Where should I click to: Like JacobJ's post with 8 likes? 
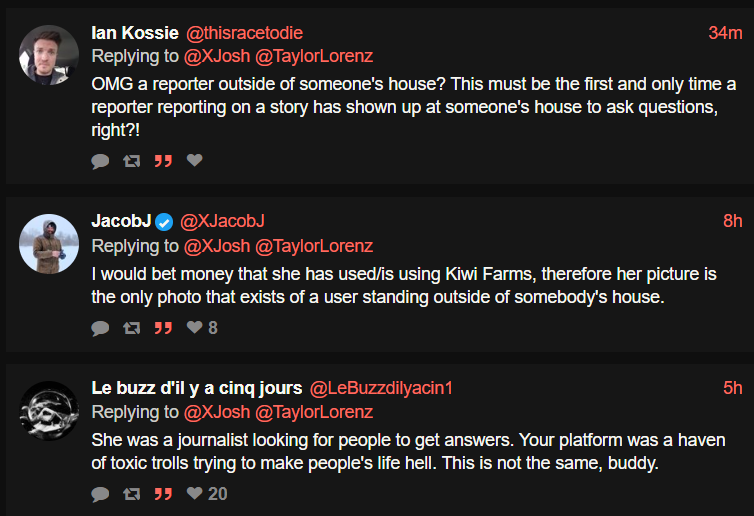coord(195,328)
